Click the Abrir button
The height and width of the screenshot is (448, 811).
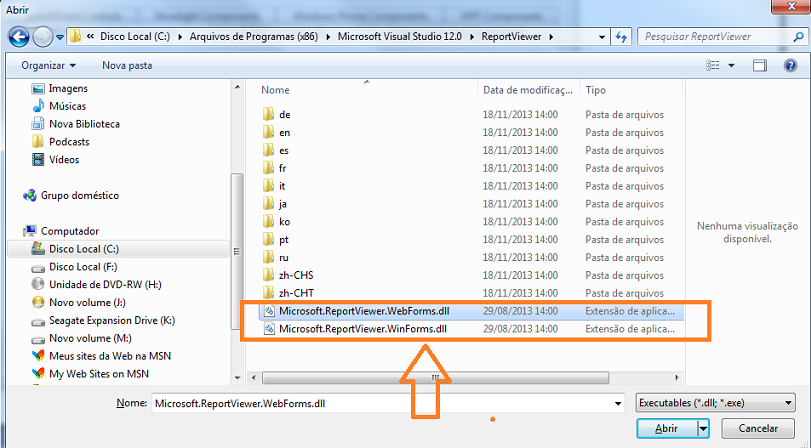pyautogui.click(x=667, y=428)
